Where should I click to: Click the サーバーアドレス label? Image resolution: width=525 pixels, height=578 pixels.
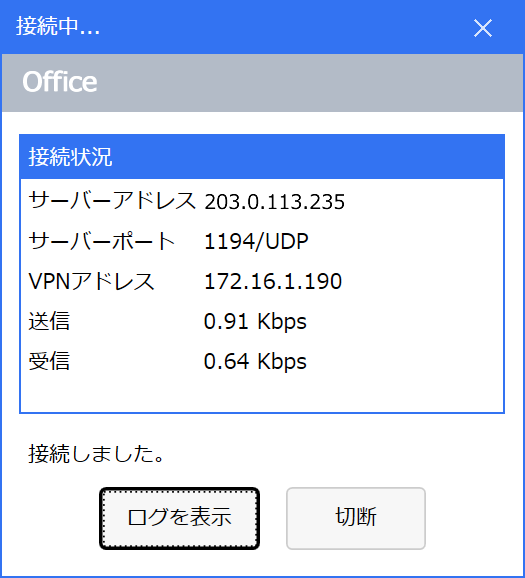pyautogui.click(x=112, y=201)
